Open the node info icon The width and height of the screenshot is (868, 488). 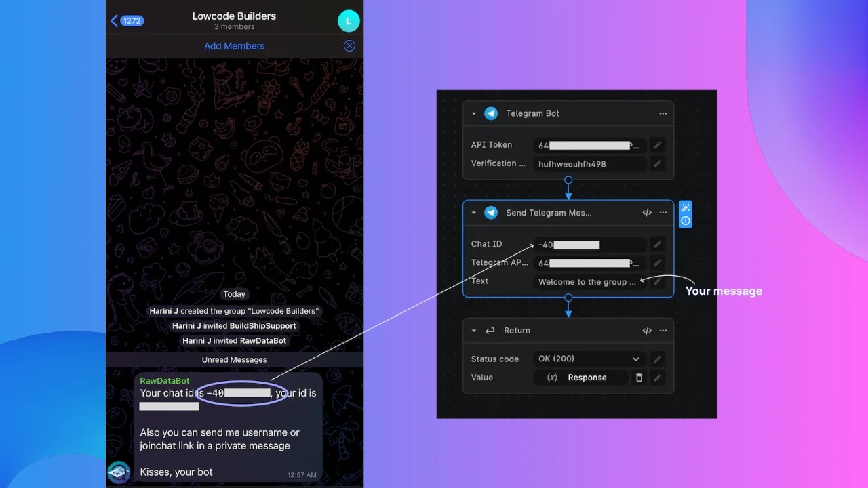(686, 221)
